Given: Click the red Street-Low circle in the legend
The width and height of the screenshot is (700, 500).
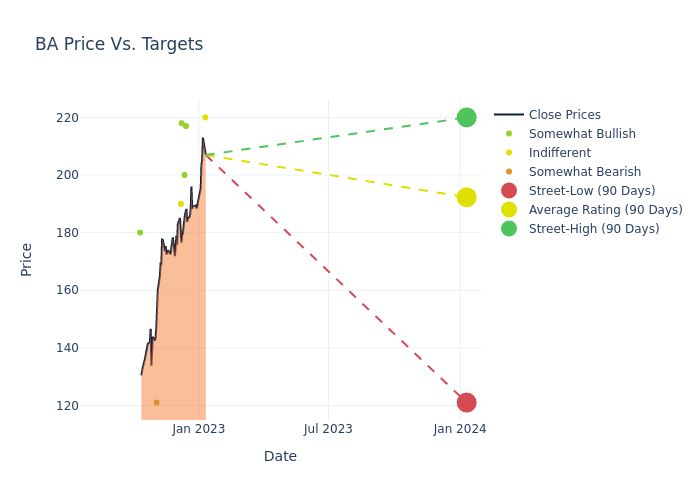Looking at the screenshot, I should pyautogui.click(x=509, y=191).
